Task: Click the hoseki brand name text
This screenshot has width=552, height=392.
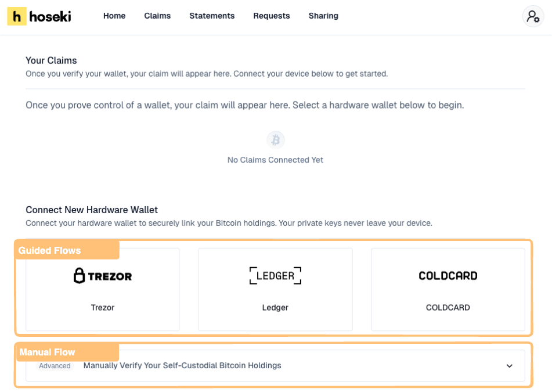Action: click(x=50, y=16)
